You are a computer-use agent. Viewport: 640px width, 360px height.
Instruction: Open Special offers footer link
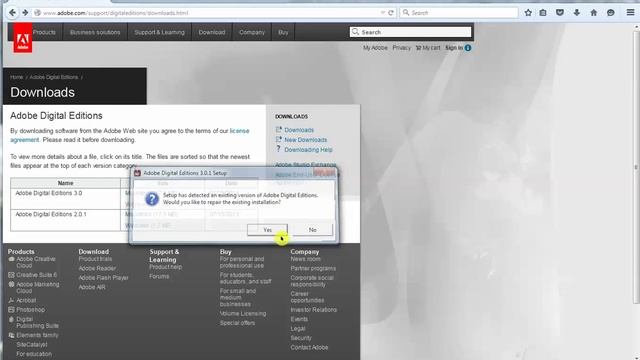pyautogui.click(x=237, y=323)
